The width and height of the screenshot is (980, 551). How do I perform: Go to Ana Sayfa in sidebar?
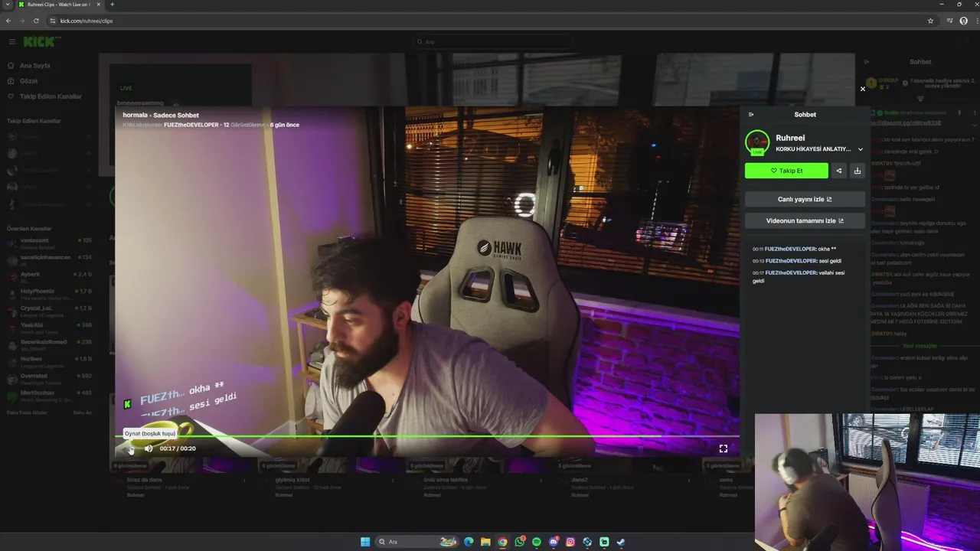click(x=35, y=66)
